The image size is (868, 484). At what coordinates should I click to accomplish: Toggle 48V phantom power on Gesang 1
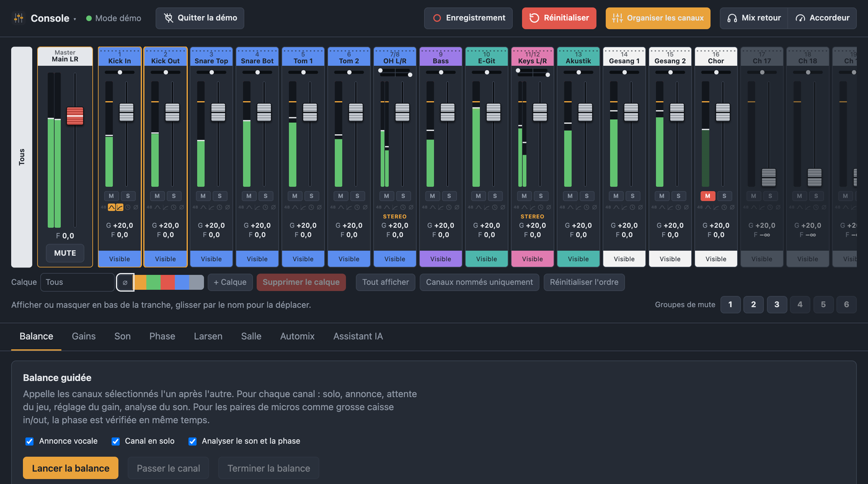coord(609,207)
